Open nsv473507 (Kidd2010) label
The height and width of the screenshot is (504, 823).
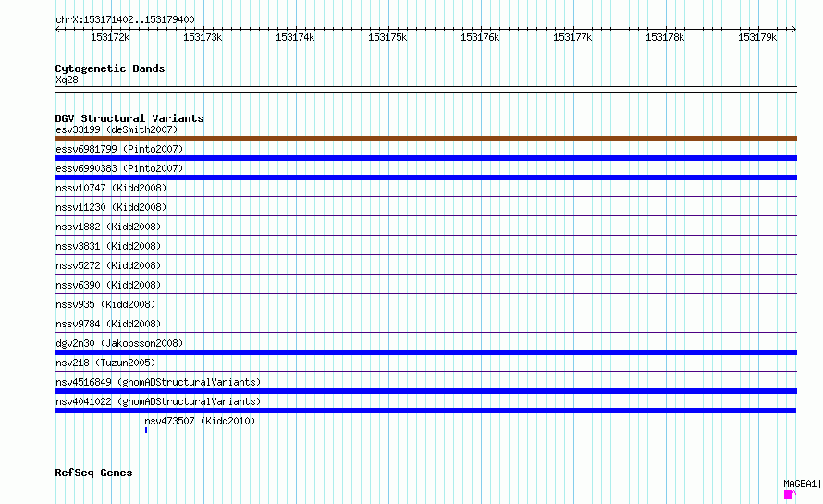pyautogui.click(x=200, y=421)
